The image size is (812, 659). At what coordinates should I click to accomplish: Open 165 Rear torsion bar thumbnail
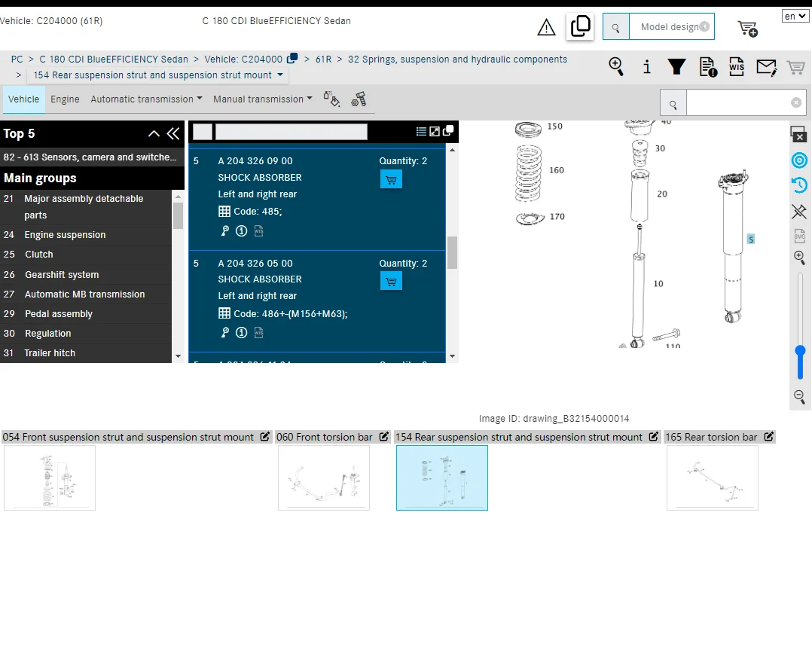(713, 477)
